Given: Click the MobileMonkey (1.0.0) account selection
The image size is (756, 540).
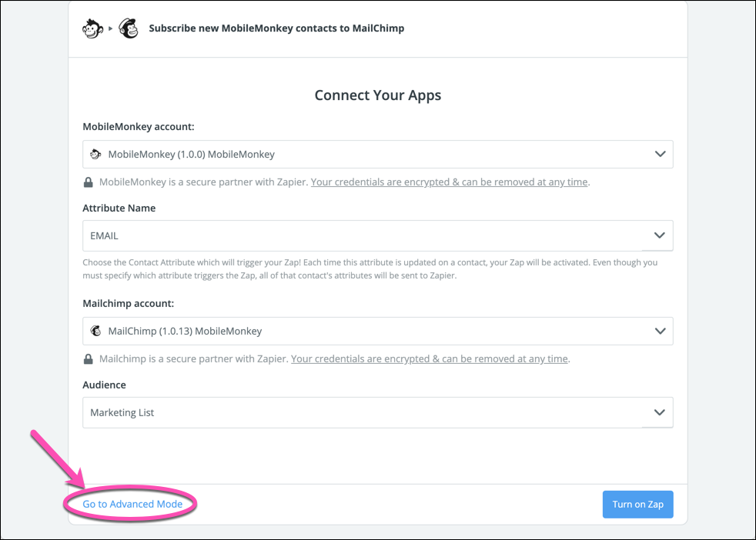Looking at the screenshot, I should [x=191, y=154].
